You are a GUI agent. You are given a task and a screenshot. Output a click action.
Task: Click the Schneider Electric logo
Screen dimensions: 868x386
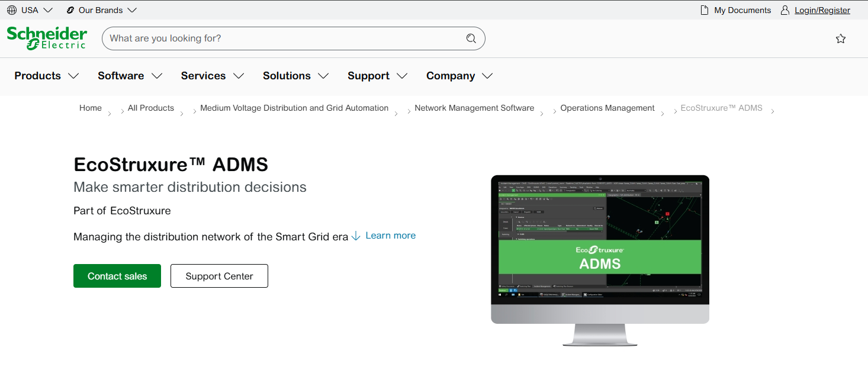[47, 38]
